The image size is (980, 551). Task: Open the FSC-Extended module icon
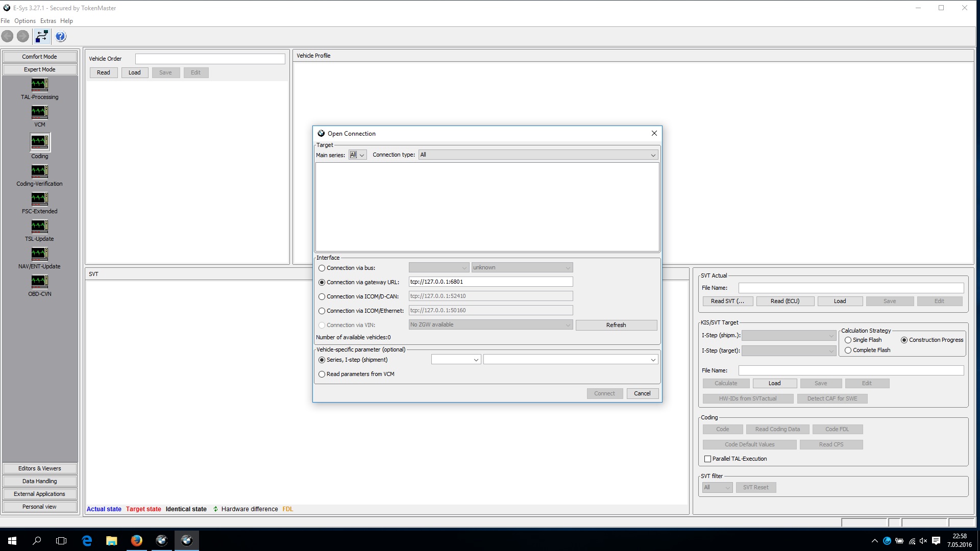[39, 198]
